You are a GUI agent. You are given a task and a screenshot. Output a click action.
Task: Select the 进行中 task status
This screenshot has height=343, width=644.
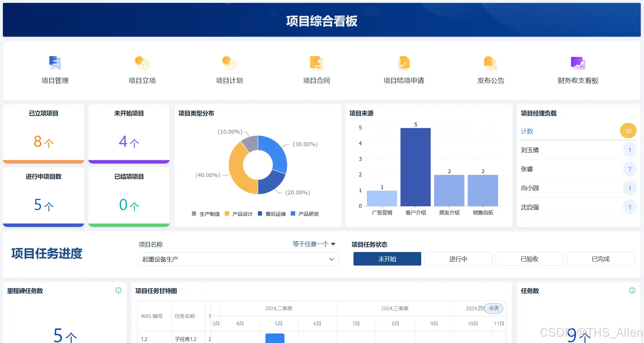pyautogui.click(x=458, y=259)
